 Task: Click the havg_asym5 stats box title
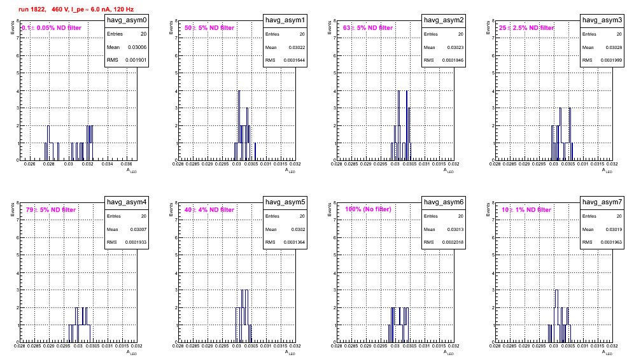pyautogui.click(x=285, y=202)
